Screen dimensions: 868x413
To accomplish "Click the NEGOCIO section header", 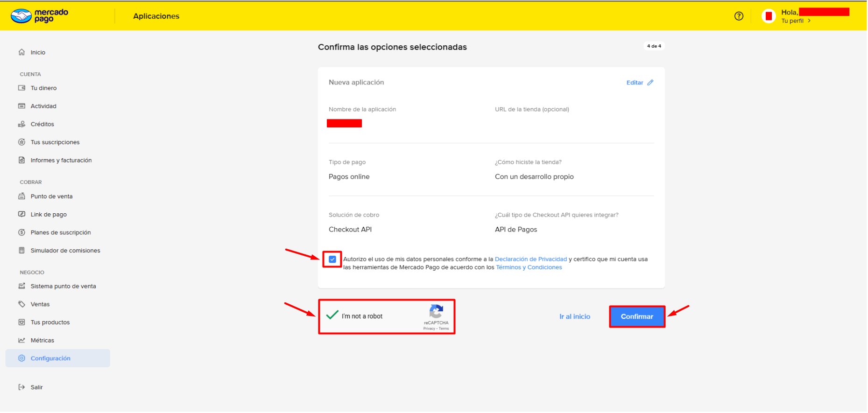I will point(32,272).
